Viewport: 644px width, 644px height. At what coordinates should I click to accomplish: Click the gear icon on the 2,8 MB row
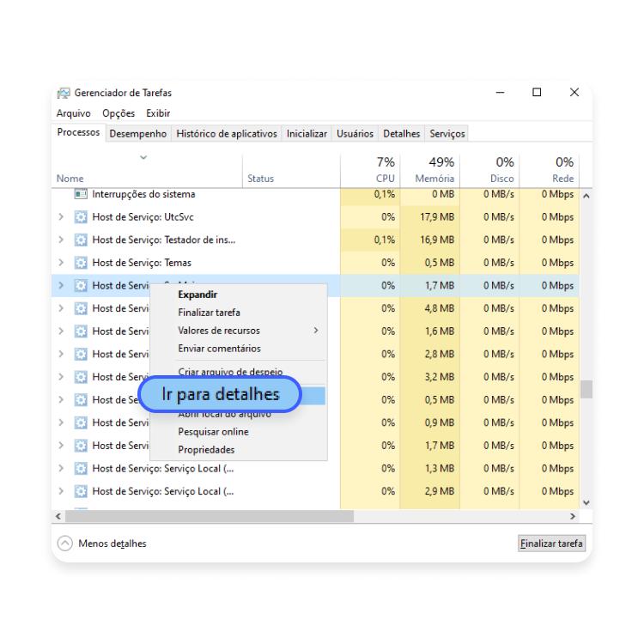tap(81, 354)
